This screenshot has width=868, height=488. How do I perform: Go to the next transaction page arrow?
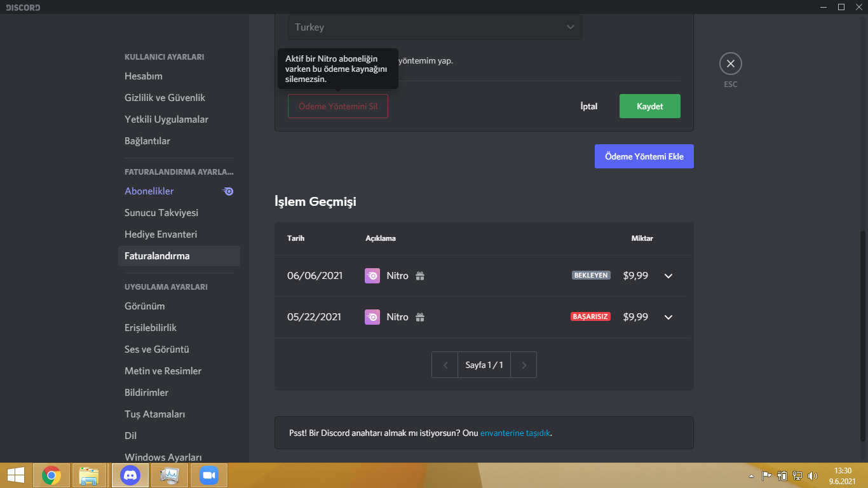(x=524, y=365)
